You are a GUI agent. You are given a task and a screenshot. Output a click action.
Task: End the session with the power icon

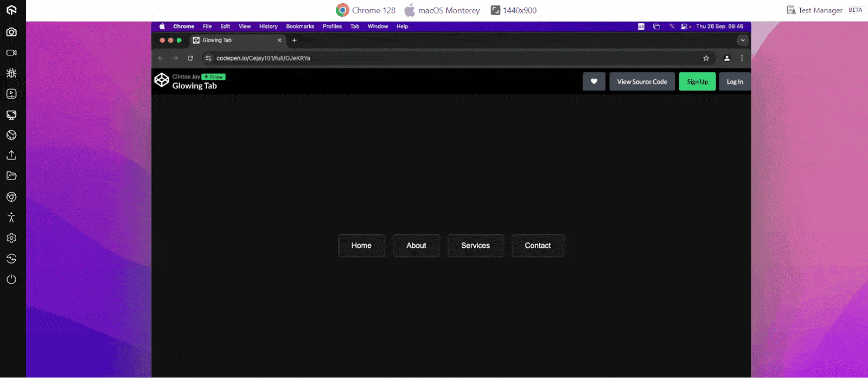11,279
